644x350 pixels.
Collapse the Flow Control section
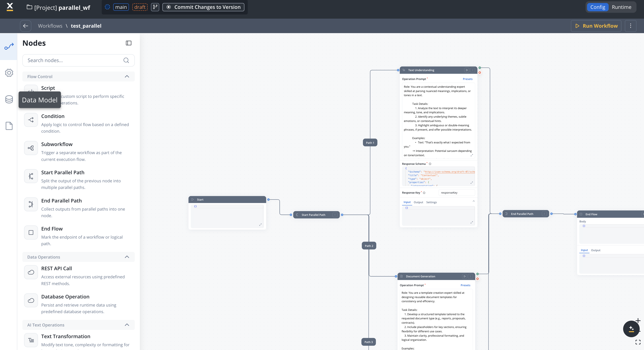(x=127, y=77)
